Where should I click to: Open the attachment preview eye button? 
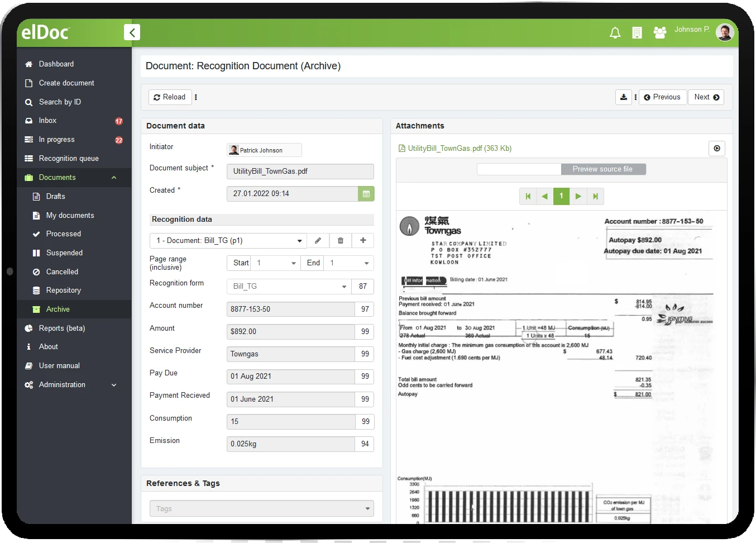[x=717, y=149]
